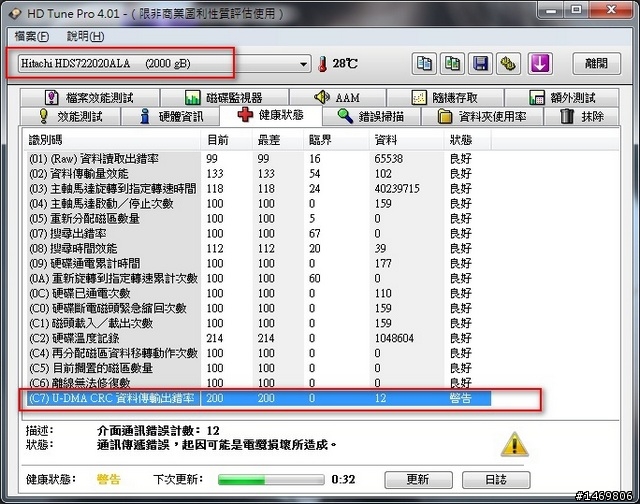Click the 28℃ temperature reading
The height and width of the screenshot is (504, 640).
pos(345,64)
